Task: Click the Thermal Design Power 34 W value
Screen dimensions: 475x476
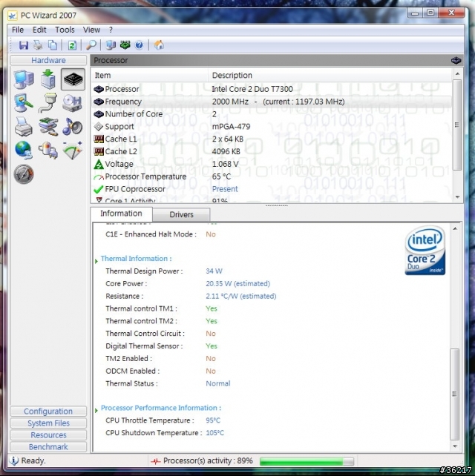Action: tap(214, 271)
